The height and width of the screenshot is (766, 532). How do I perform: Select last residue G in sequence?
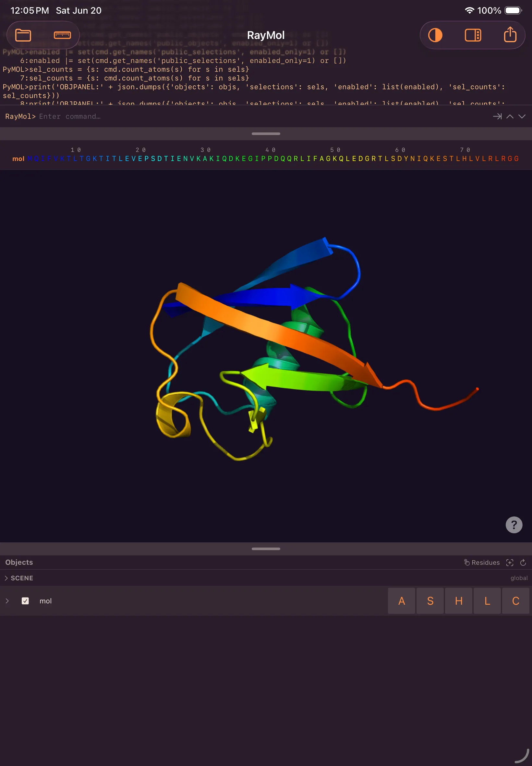516,159
